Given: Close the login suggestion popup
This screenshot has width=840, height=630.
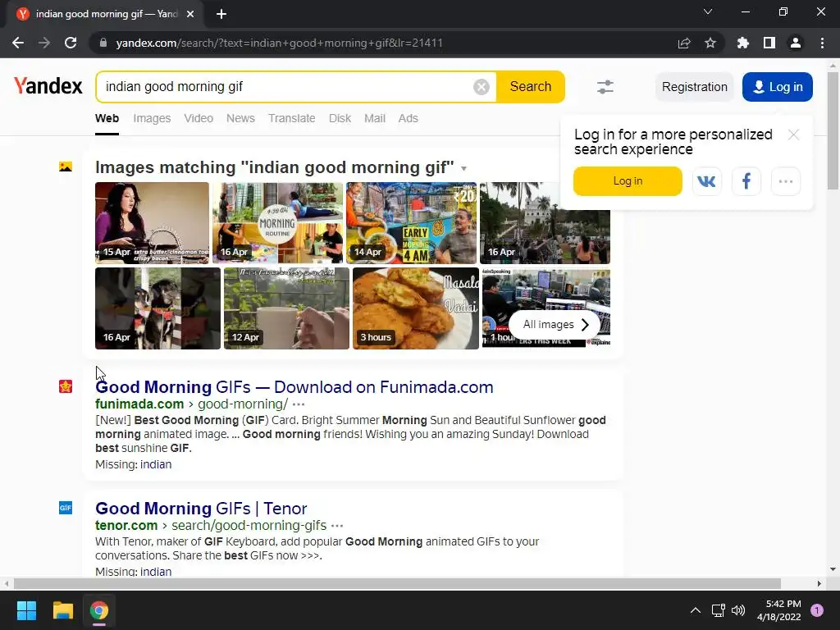Looking at the screenshot, I should pyautogui.click(x=793, y=135).
